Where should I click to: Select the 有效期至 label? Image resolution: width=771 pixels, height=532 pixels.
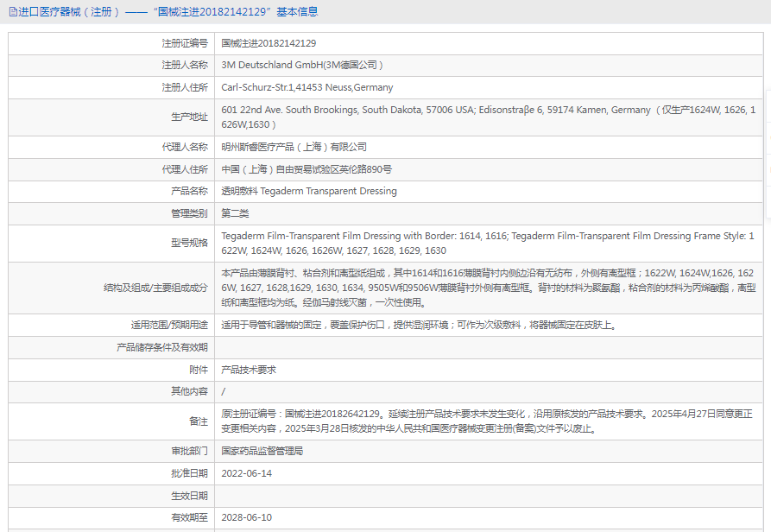[189, 517]
